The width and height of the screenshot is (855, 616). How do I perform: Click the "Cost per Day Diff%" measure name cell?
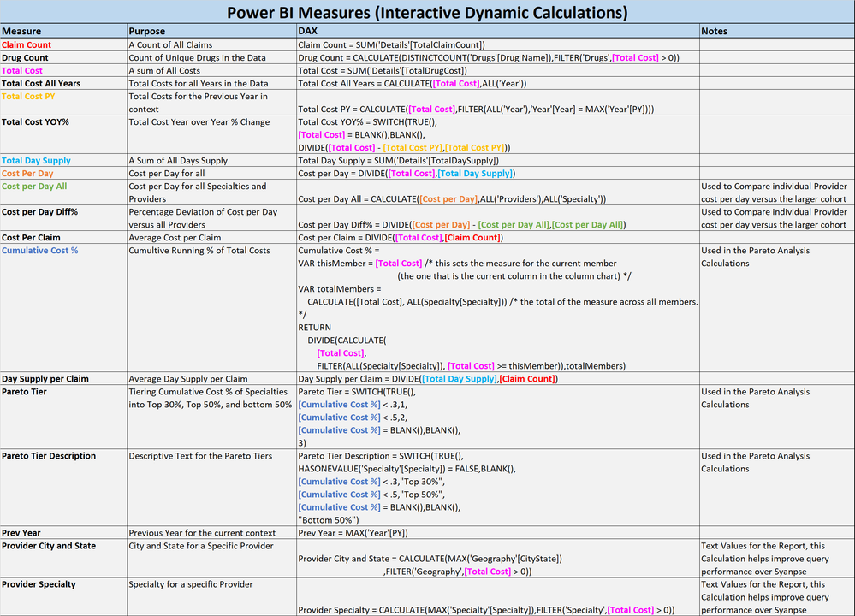pos(64,218)
